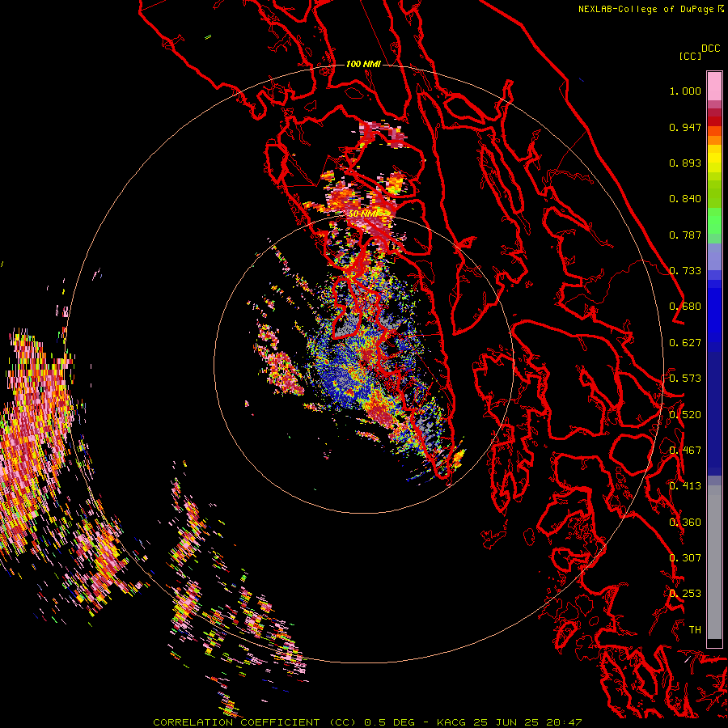Click the Correlation Coefficient caption at bottom
The image size is (728, 728).
367,722
